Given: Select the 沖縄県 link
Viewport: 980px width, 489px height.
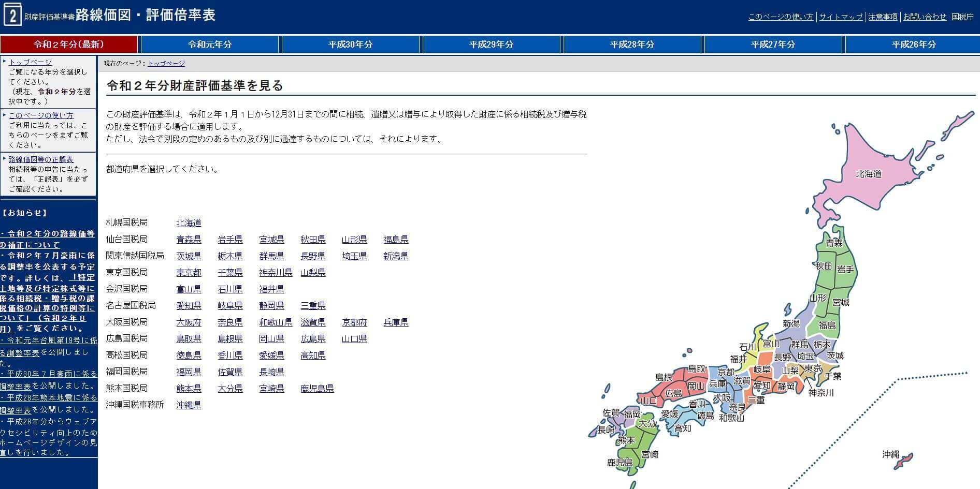Looking at the screenshot, I should tap(189, 405).
